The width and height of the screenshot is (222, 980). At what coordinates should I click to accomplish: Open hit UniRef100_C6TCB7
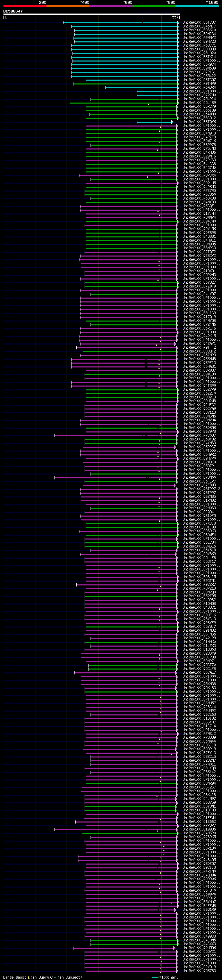199,23
